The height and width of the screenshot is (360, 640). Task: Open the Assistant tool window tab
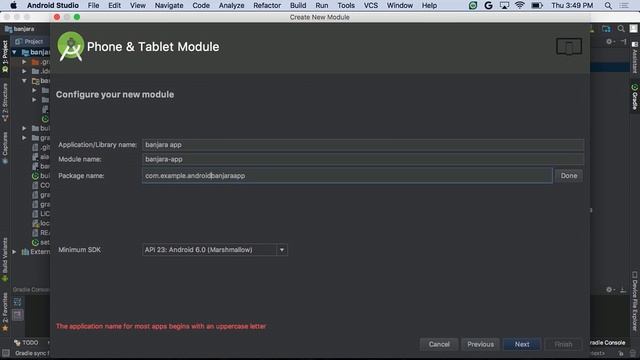pyautogui.click(x=635, y=57)
